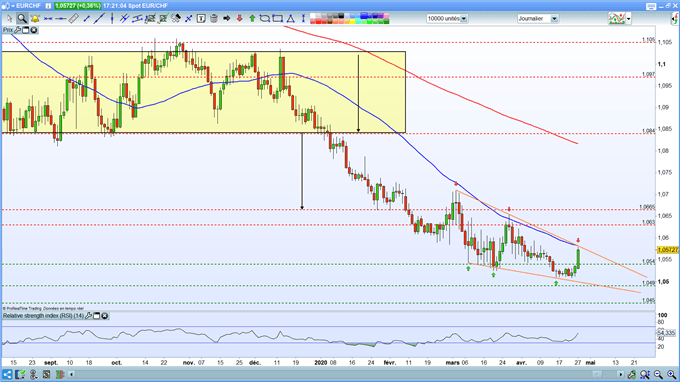Open the 10000 unités quantity dropdown
680x382 pixels.
coord(464,19)
